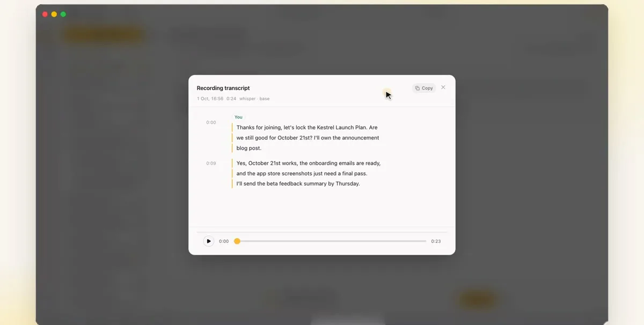Jump to the 0:00 transcript timestamp

tap(211, 122)
